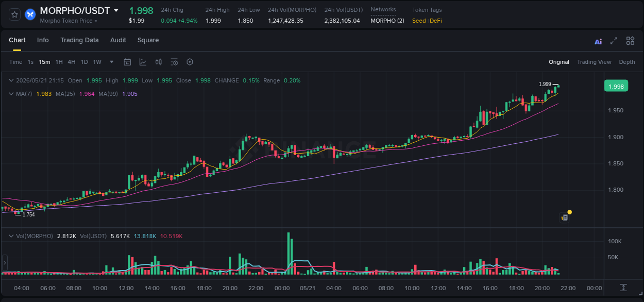Add MORPHO/USDT to favorites with the star icon
644x302 pixels.
15,14
